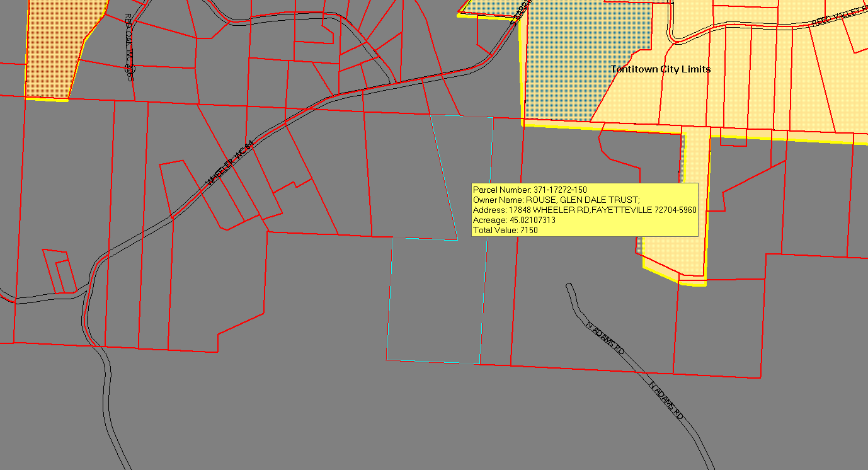868x470 pixels.
Task: Click the parcel info popup for 371-17272-150
Action: (585, 208)
